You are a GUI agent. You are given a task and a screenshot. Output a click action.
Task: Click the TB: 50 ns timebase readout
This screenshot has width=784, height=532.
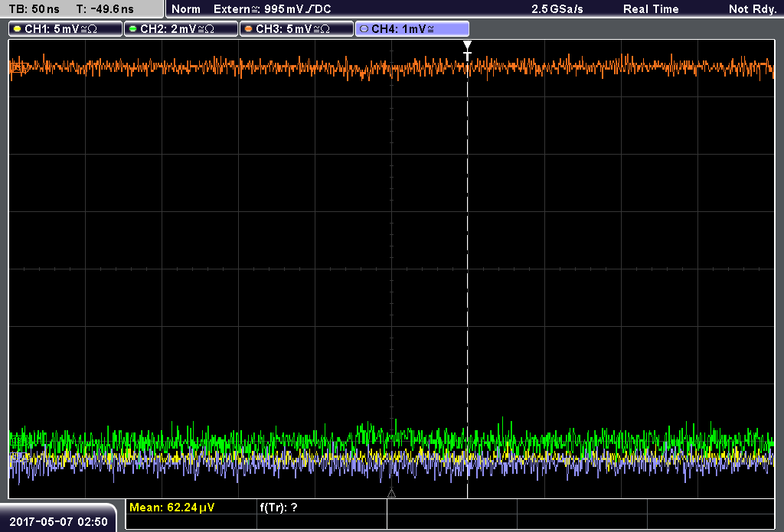click(34, 9)
